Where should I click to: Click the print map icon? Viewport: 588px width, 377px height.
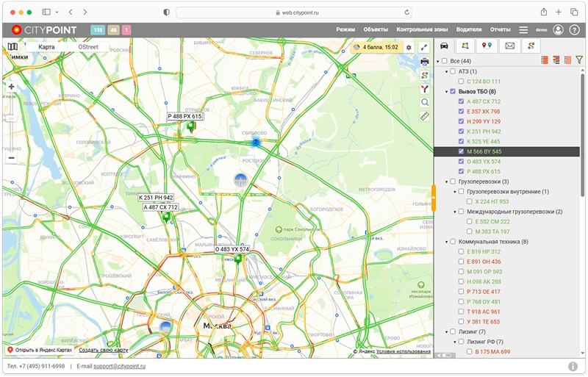tap(425, 62)
